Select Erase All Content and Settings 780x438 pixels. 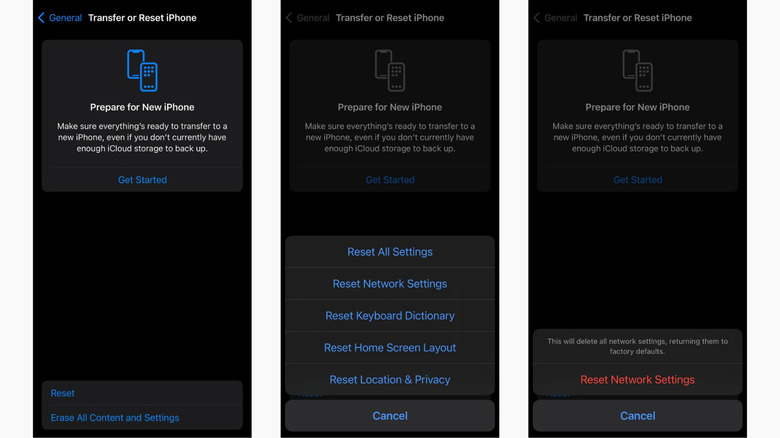[x=142, y=418]
